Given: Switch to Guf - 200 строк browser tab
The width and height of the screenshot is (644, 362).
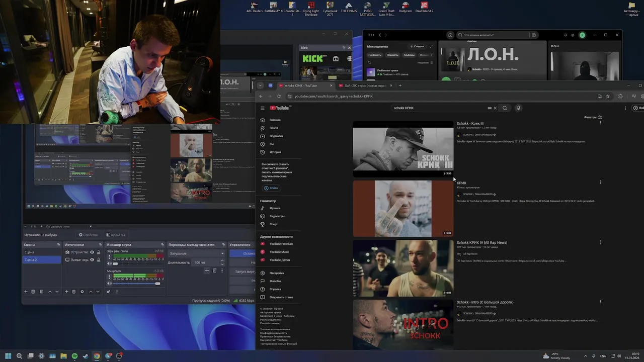Looking at the screenshot, I should click(366, 85).
